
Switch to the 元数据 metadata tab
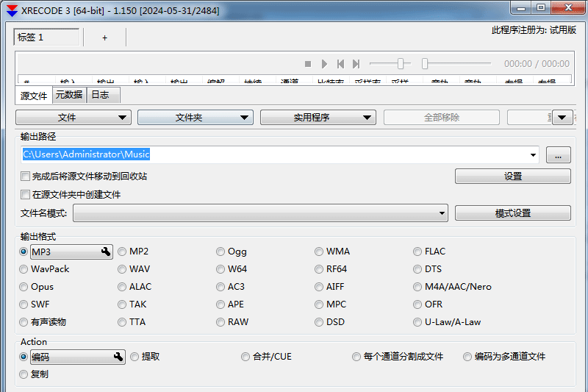[x=69, y=95]
